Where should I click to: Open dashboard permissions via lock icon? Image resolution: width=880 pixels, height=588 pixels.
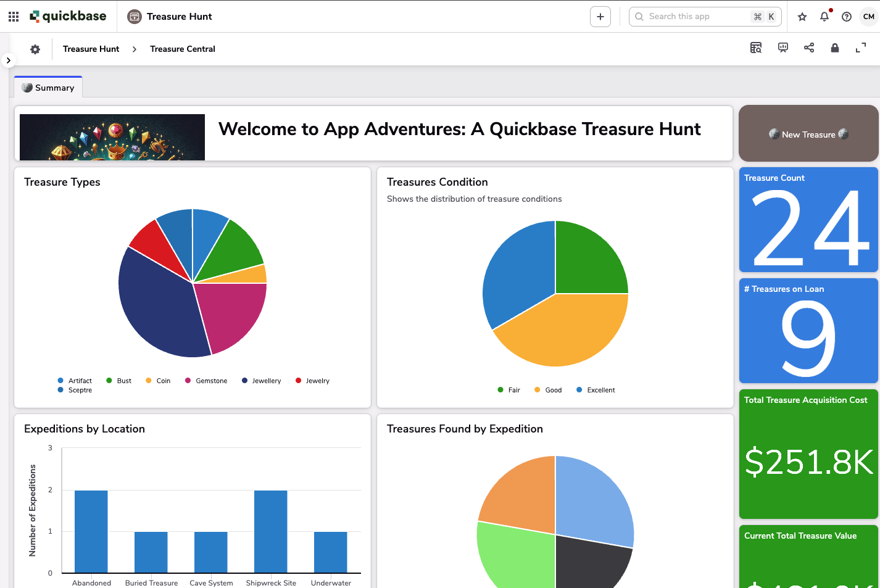click(x=834, y=48)
